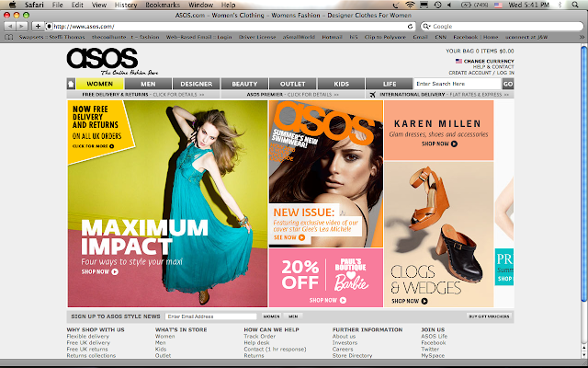Click the CNN bookmark
This screenshot has height=368, width=588.
click(440, 37)
